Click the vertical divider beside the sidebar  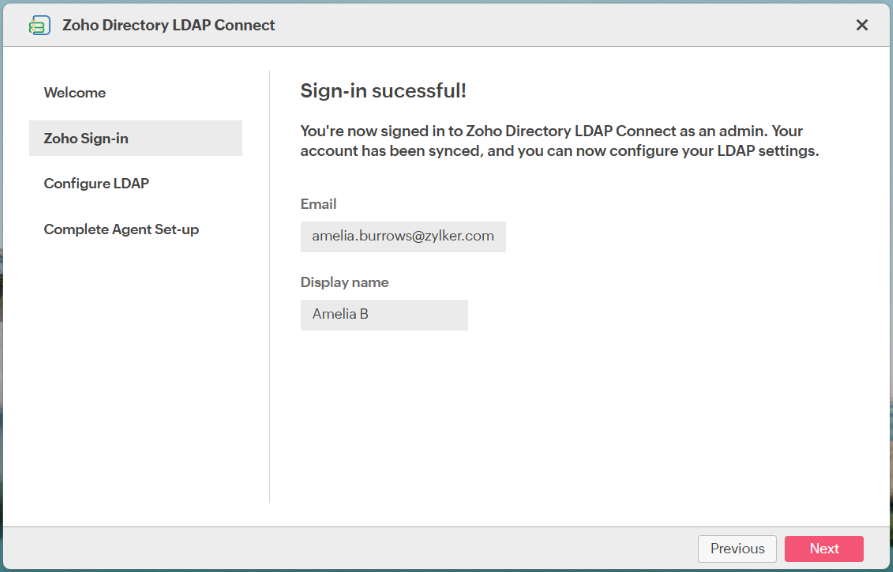[x=270, y=300]
